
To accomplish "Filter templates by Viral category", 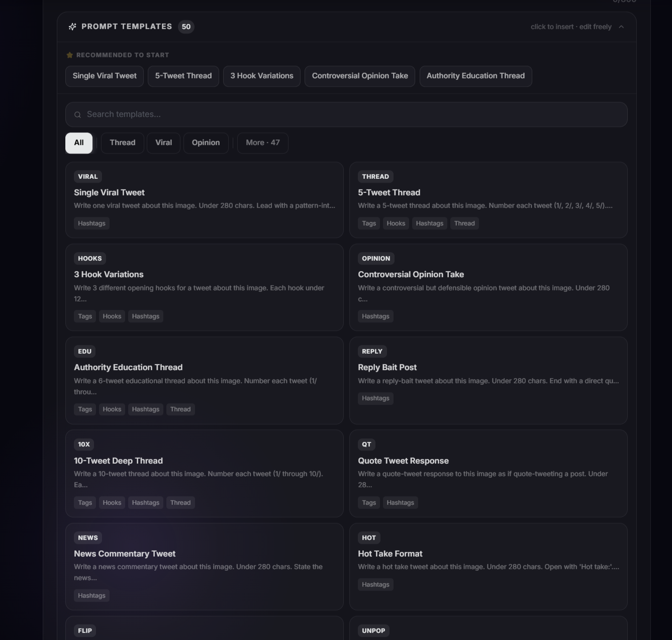I will (x=163, y=143).
